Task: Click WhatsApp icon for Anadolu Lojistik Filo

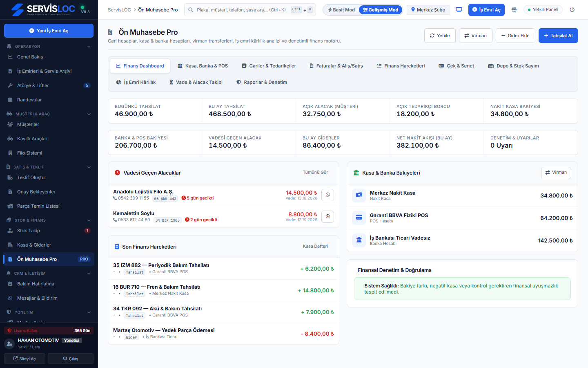Action: pos(327,195)
